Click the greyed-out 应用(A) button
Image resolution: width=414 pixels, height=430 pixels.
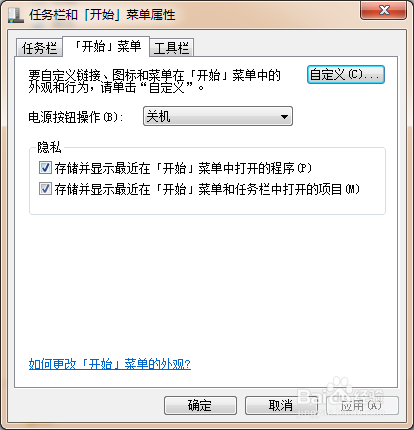(x=362, y=405)
